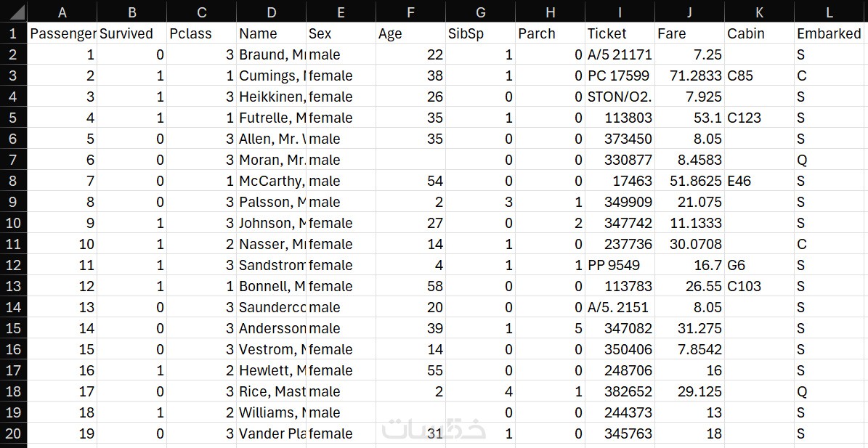Click the Survived header cell

coord(131,33)
